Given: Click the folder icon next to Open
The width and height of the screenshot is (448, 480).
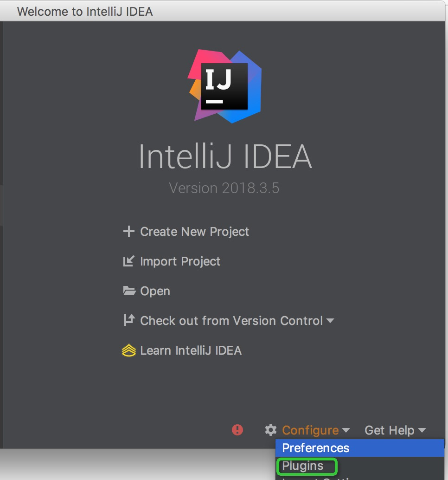Looking at the screenshot, I should (x=129, y=291).
